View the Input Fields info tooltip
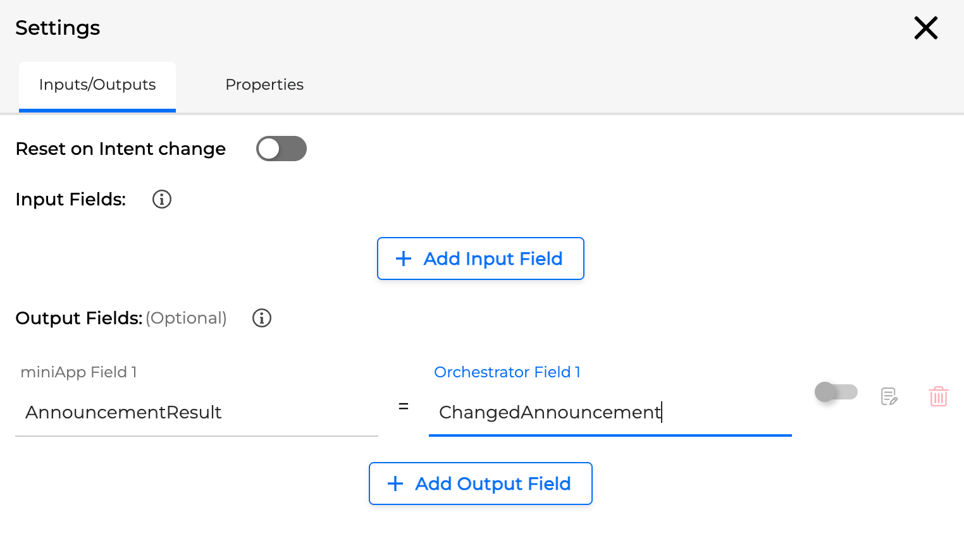Viewport: 964px width, 560px height. (x=161, y=199)
